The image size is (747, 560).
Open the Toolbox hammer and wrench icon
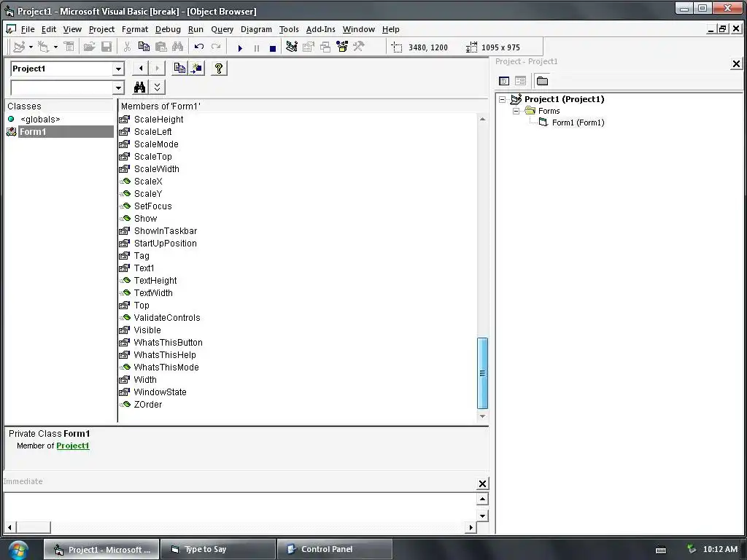click(x=359, y=47)
